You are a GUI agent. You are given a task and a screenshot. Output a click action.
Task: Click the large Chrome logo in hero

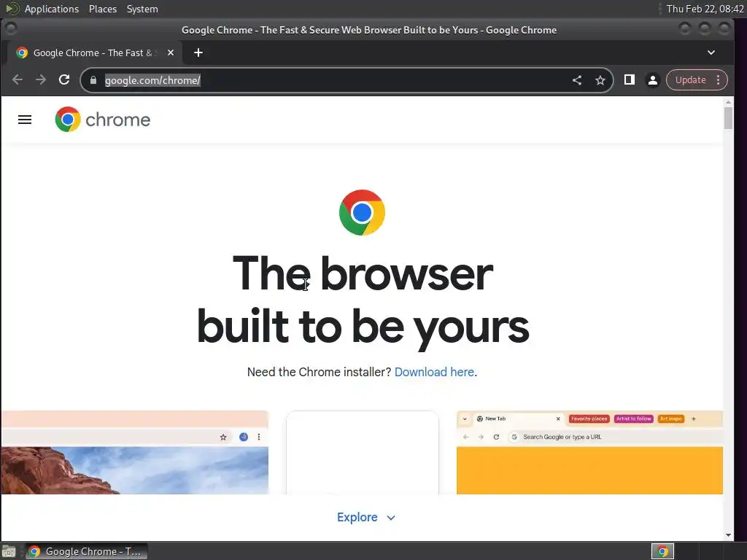[x=362, y=212]
